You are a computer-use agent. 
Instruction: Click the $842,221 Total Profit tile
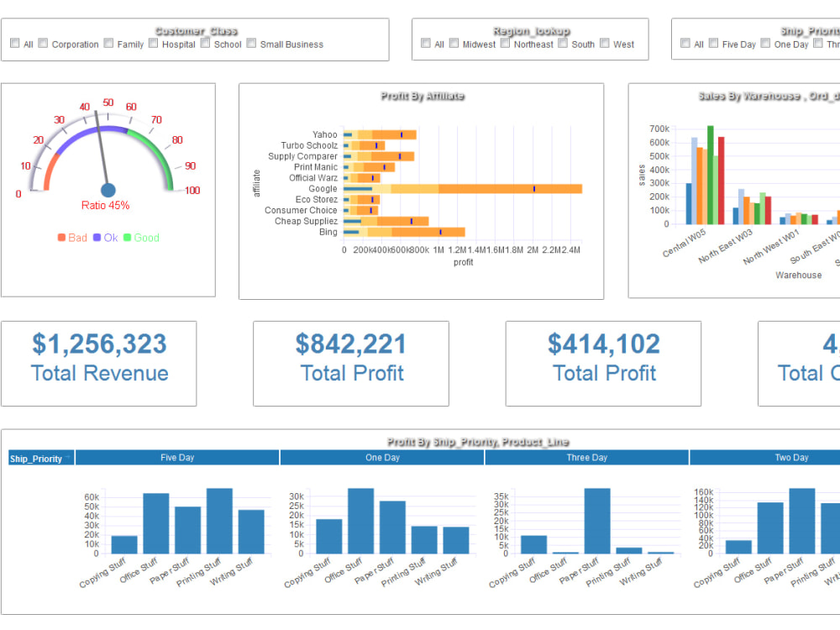pos(351,363)
